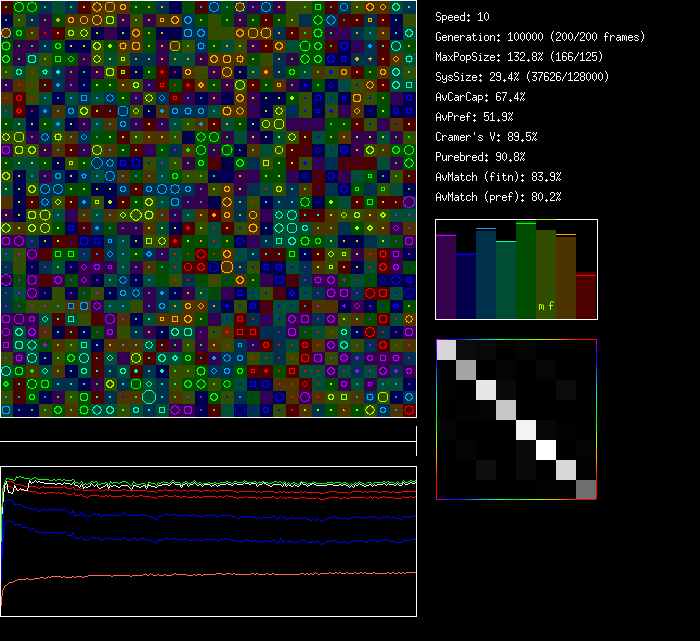Image resolution: width=700 pixels, height=641 pixels.
Task: Select the dark blue histogram bar
Action: pyautogui.click(x=466, y=285)
